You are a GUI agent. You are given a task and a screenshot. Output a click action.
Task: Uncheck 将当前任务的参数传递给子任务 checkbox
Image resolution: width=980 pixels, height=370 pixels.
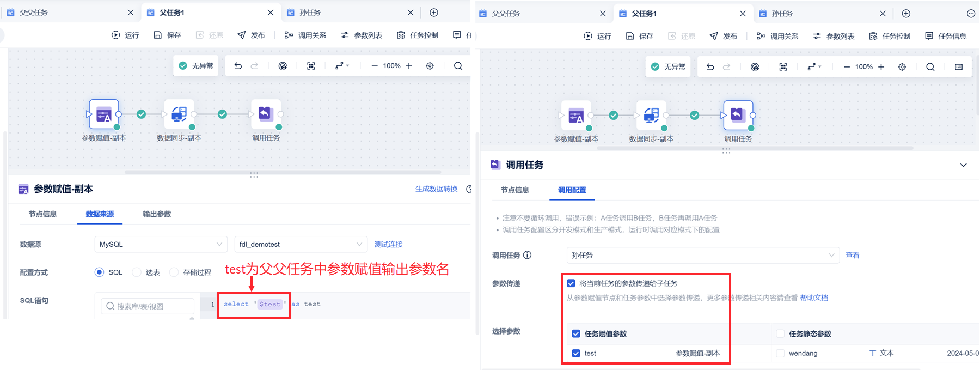571,283
